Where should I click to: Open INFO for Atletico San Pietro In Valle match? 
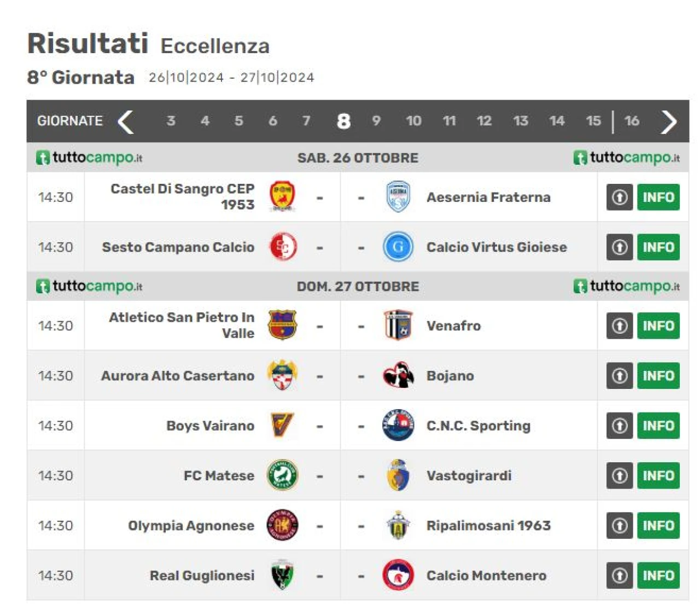(x=658, y=326)
